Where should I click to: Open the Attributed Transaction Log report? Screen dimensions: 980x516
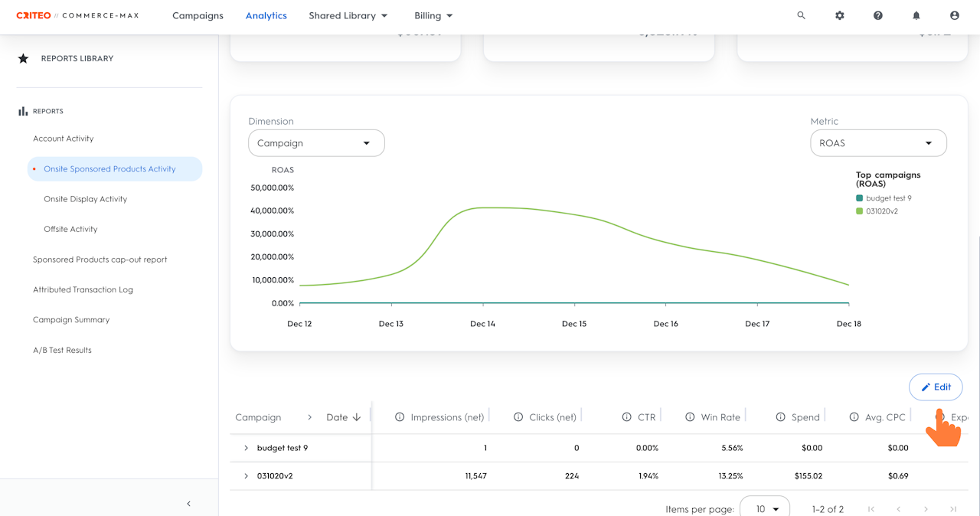pos(83,289)
